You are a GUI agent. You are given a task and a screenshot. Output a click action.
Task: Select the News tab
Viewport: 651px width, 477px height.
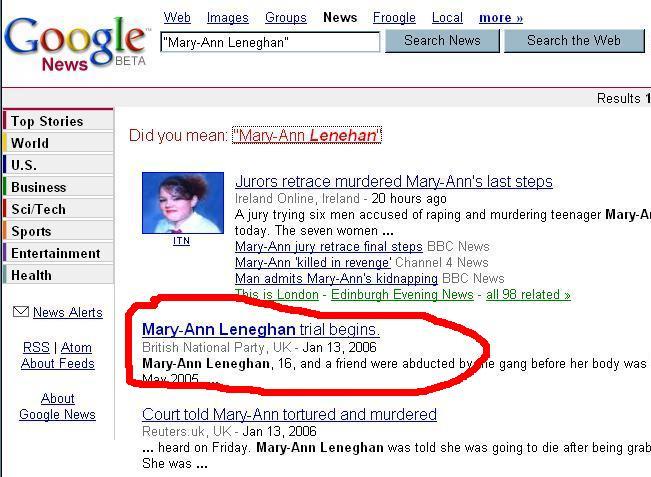[340, 17]
